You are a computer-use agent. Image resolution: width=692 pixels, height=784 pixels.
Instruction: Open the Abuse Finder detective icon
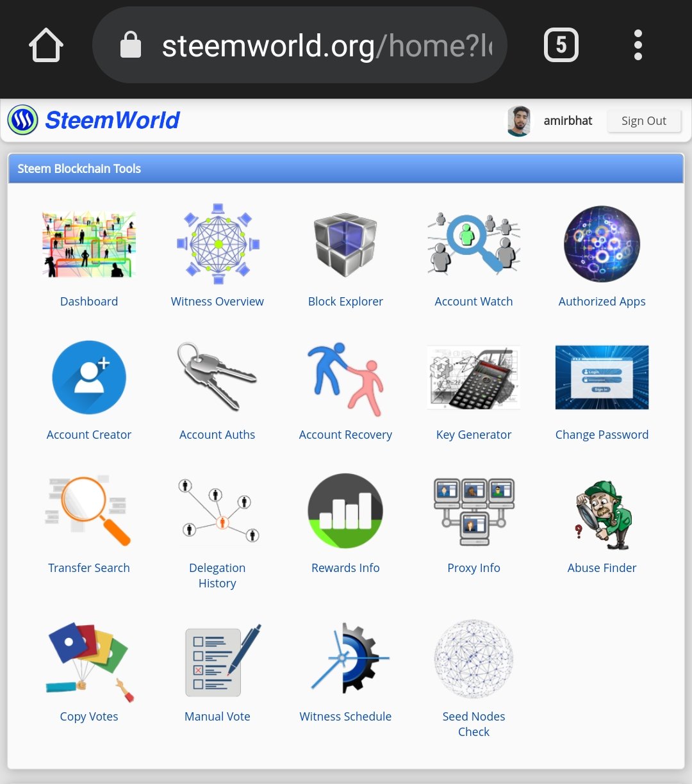(602, 516)
